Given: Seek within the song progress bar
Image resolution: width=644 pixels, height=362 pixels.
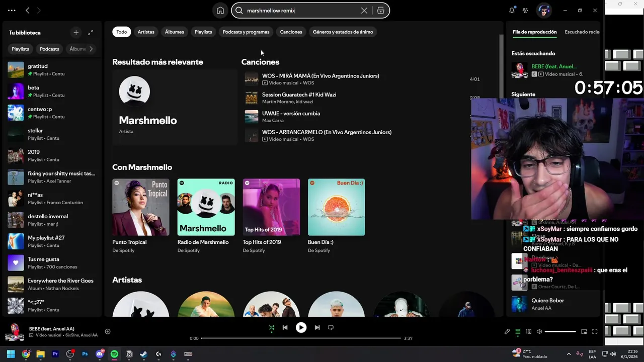Looking at the screenshot, I should 301,338.
